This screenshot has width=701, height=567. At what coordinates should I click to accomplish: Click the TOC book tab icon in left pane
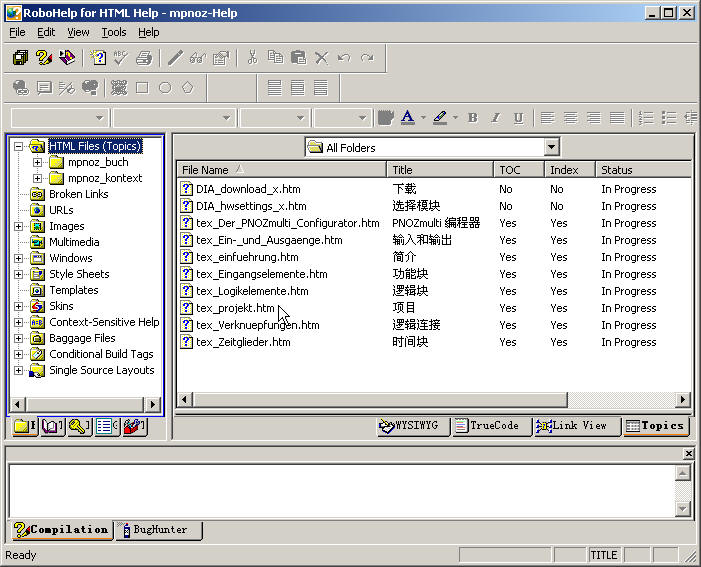(52, 426)
